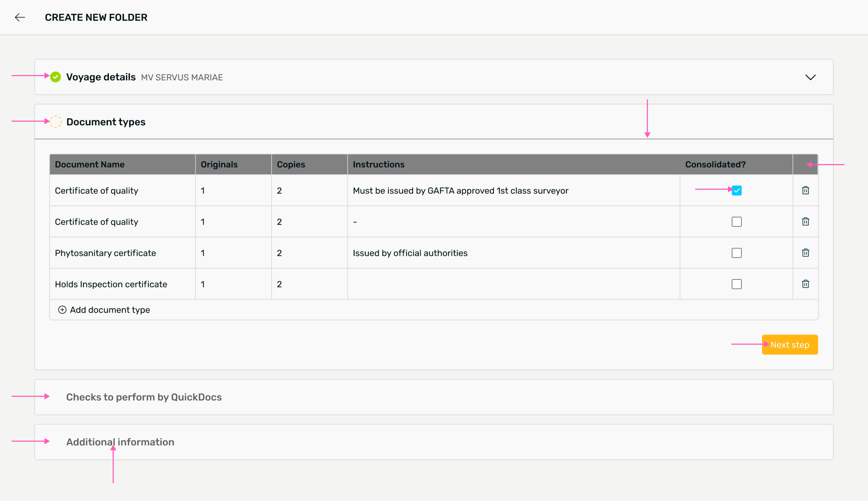Click the plus icon for Add document type

[62, 310]
